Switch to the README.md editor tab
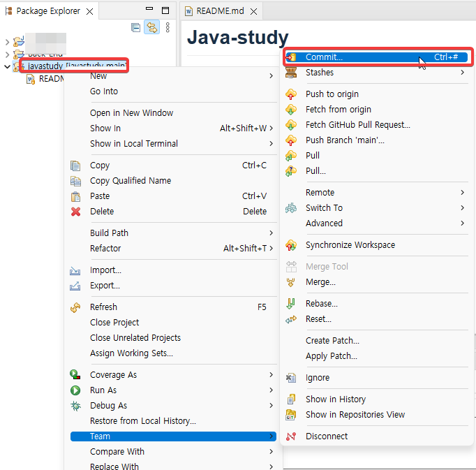476x470 pixels. coord(220,11)
